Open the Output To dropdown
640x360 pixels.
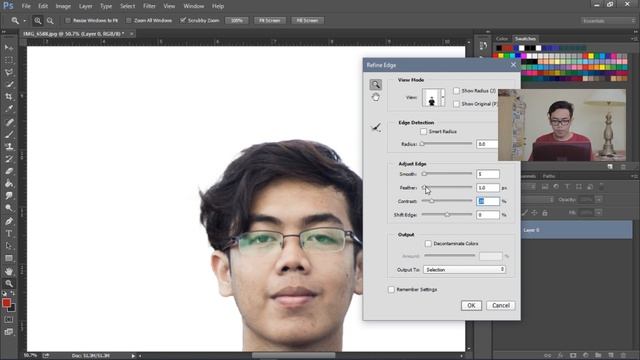coord(465,269)
